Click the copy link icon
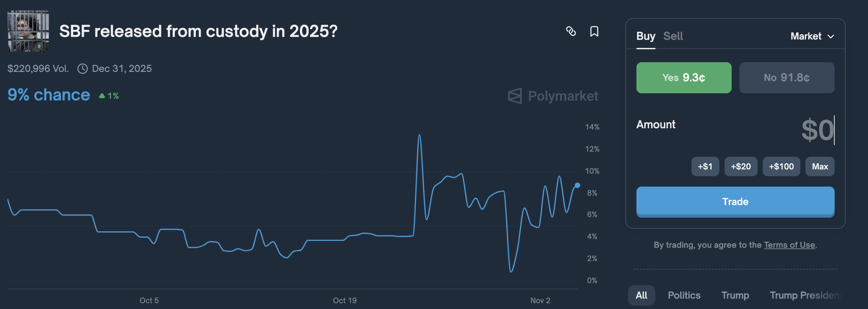Viewport: 868px width, 309px height. [x=571, y=31]
